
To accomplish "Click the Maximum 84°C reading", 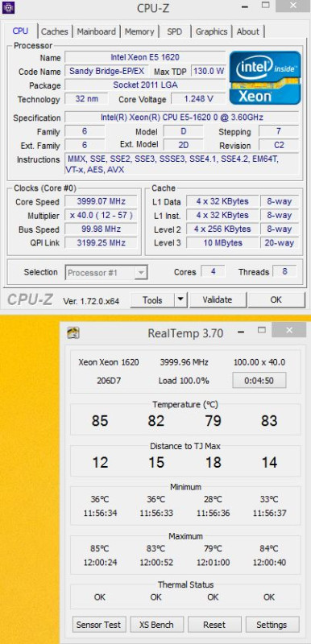I will (269, 549).
